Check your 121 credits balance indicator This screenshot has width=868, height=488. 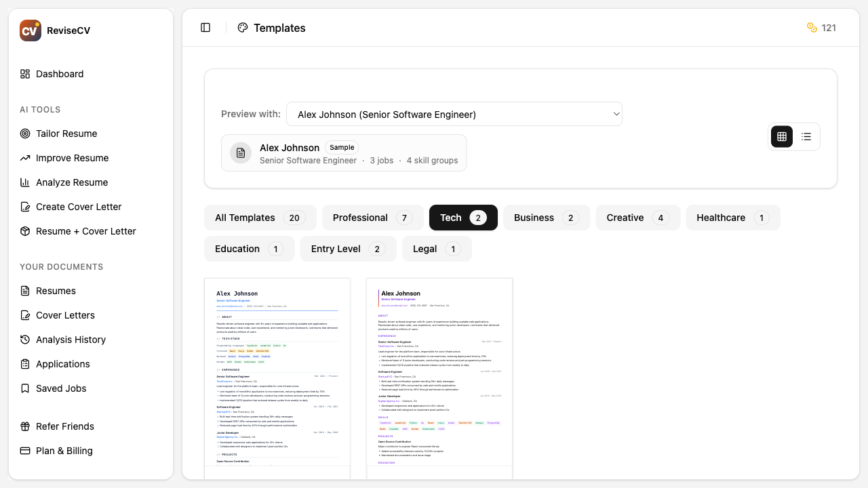[821, 28]
